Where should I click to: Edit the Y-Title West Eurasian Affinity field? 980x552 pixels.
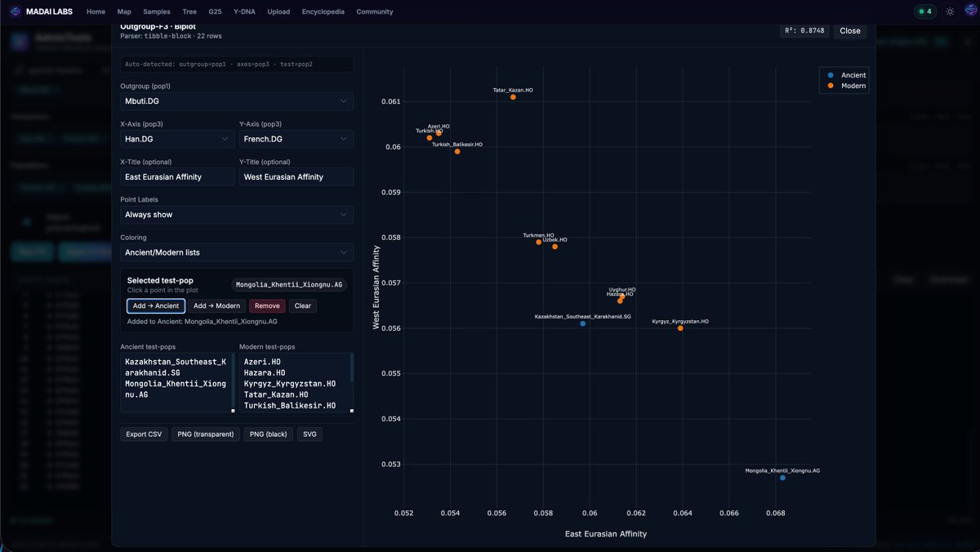coord(296,176)
